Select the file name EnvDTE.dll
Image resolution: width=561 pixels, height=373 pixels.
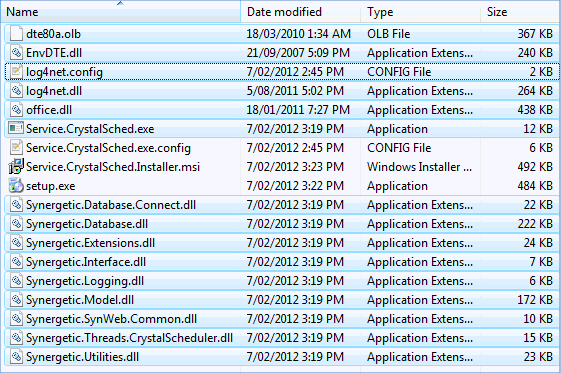coord(54,53)
